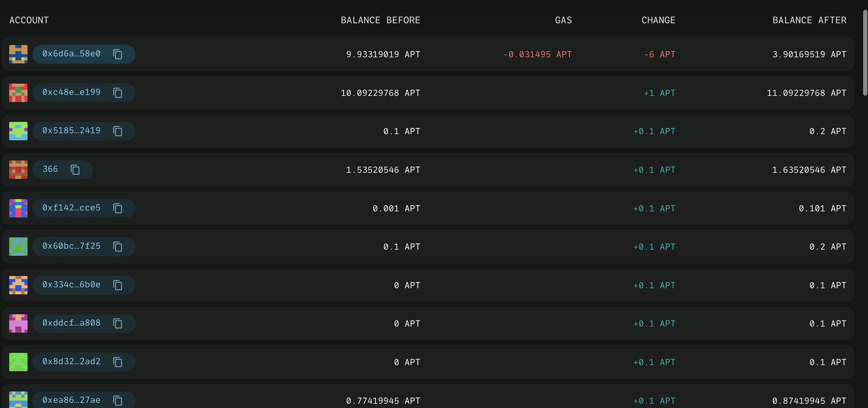Image resolution: width=868 pixels, height=408 pixels.
Task: Copy address 0x8d32…2ad2 with its copy icon
Action: 118,362
